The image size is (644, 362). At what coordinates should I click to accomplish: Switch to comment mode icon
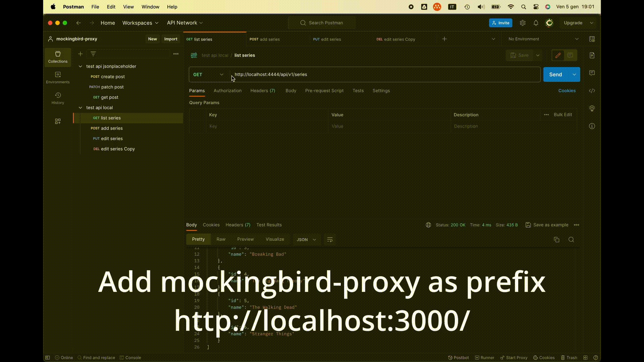[570, 55]
